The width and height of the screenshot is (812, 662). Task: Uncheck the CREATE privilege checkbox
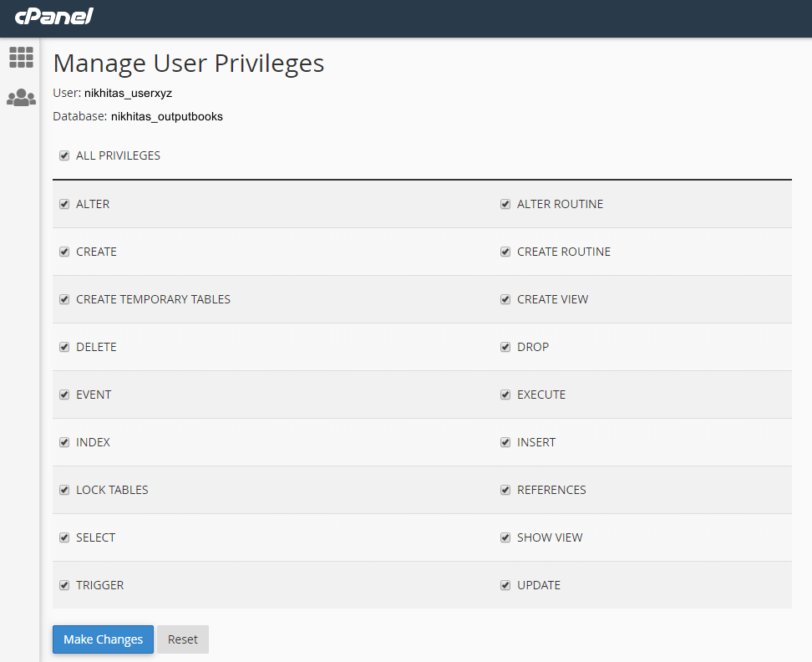64,252
